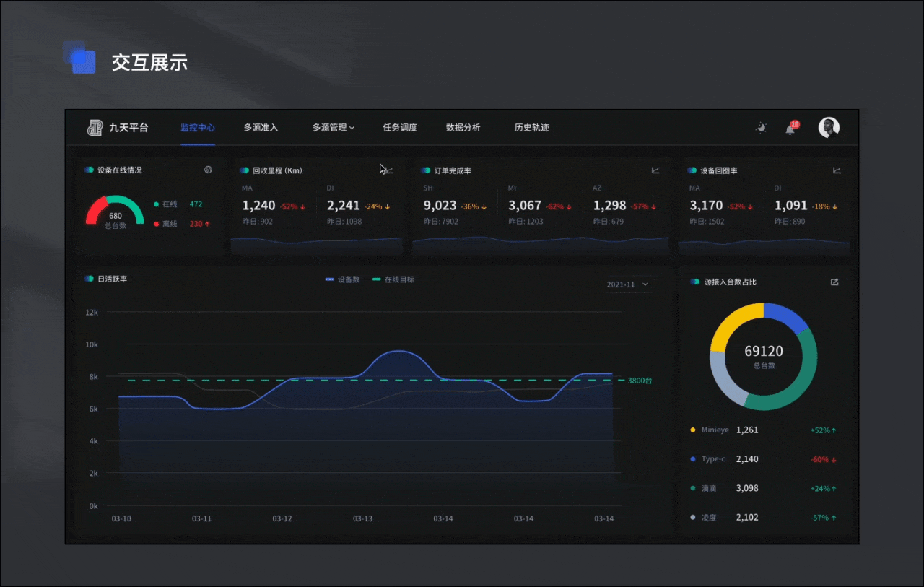Image resolution: width=924 pixels, height=587 pixels.
Task: Toggle the 滴滴 legend entry
Action: click(703, 489)
